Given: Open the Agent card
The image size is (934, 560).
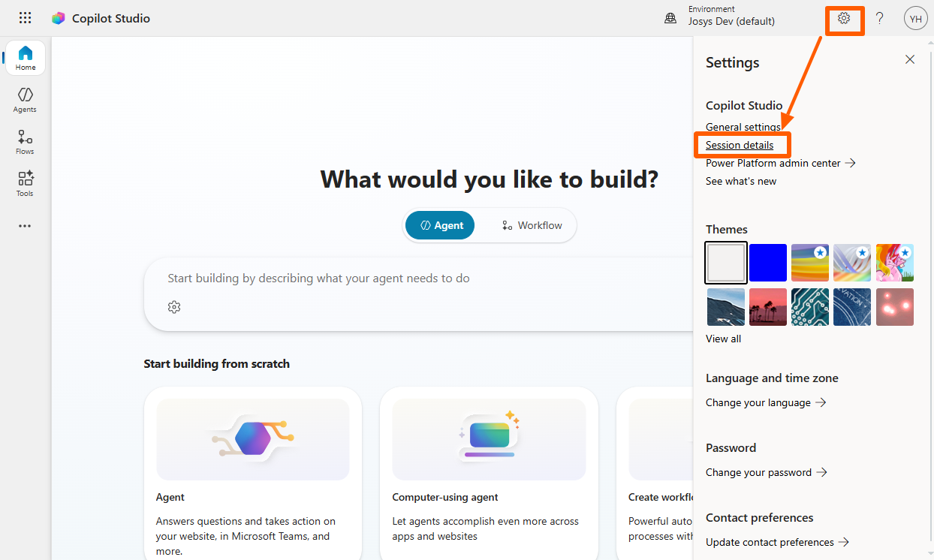Looking at the screenshot, I should [x=253, y=473].
